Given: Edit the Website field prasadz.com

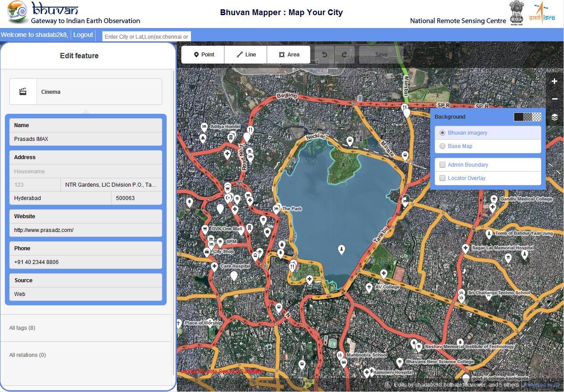Looking at the screenshot, I should point(86,230).
